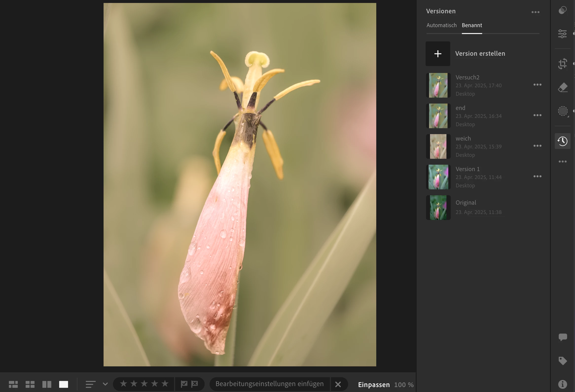Viewport: 575px width, 392px height.
Task: Select the Crop and rotate tool
Action: 562,64
